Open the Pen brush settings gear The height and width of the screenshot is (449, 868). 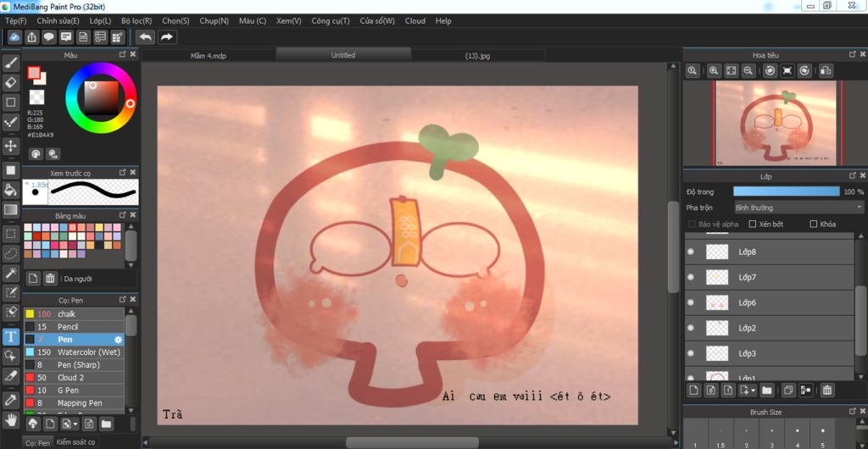118,340
